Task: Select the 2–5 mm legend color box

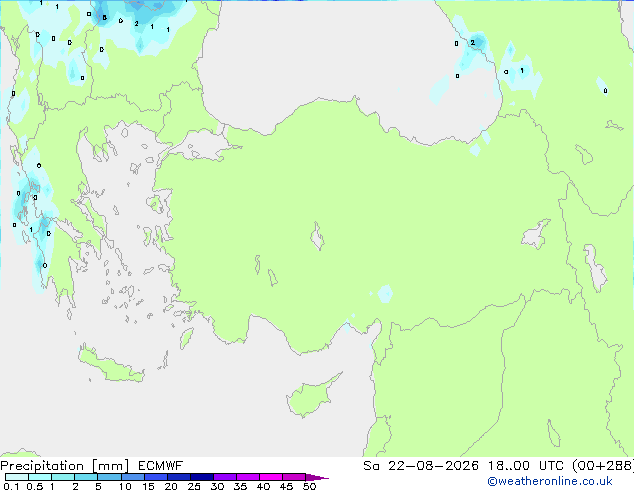Action: 86,477
